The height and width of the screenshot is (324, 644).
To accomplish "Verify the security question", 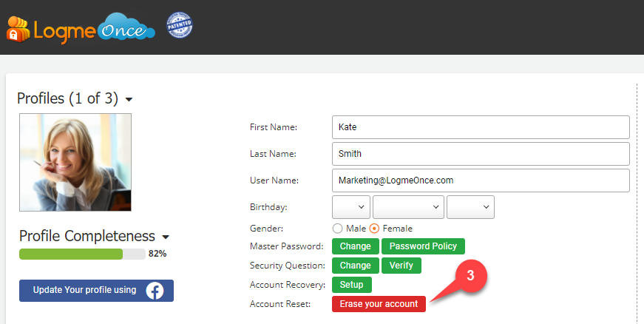I will tap(401, 266).
